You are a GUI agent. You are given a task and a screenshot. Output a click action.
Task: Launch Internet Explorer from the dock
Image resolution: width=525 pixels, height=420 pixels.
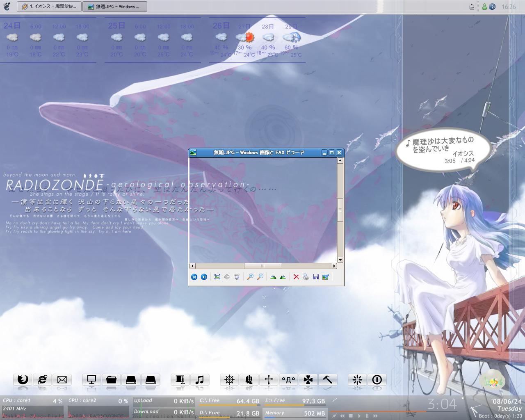(x=42, y=380)
